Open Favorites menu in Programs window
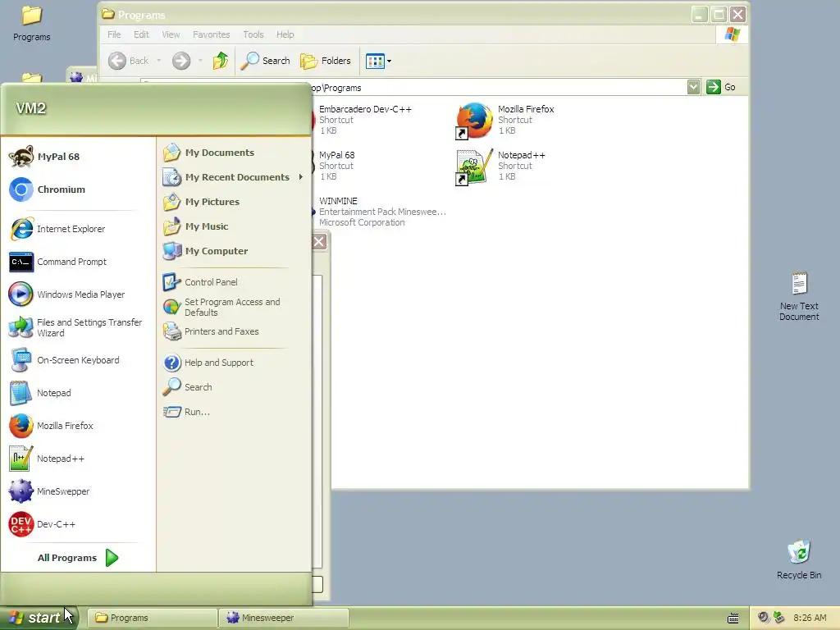The width and height of the screenshot is (840, 630). (211, 34)
